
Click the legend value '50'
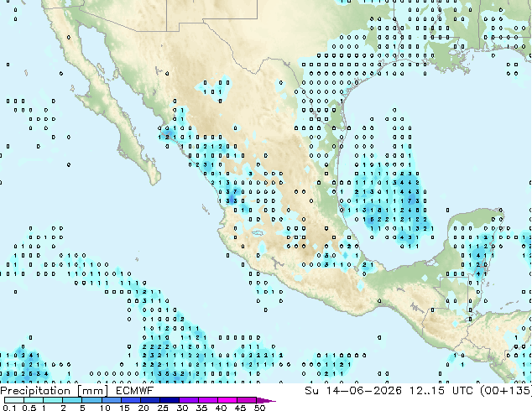259,408
